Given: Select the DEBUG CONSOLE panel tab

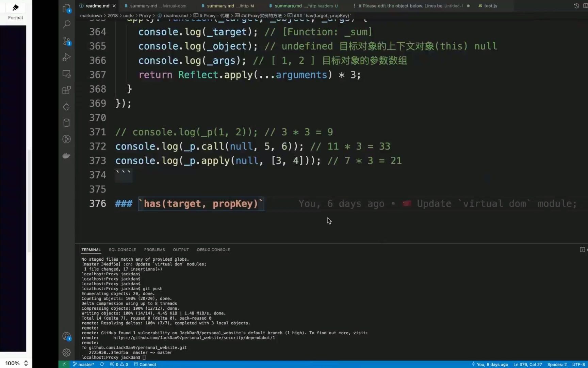Looking at the screenshot, I should (x=213, y=250).
